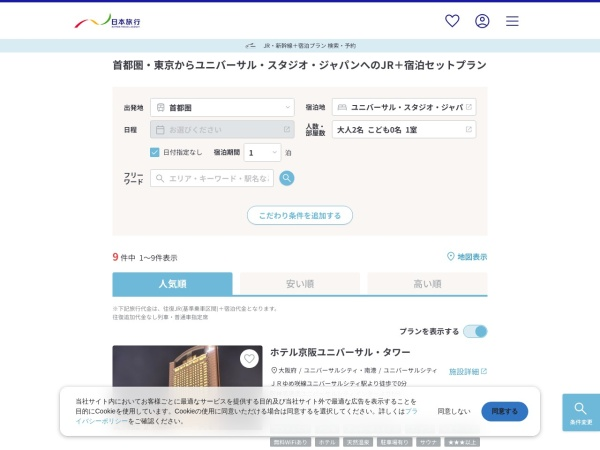Toggle プランを表示する switch
This screenshot has width=600, height=450.
click(475, 331)
